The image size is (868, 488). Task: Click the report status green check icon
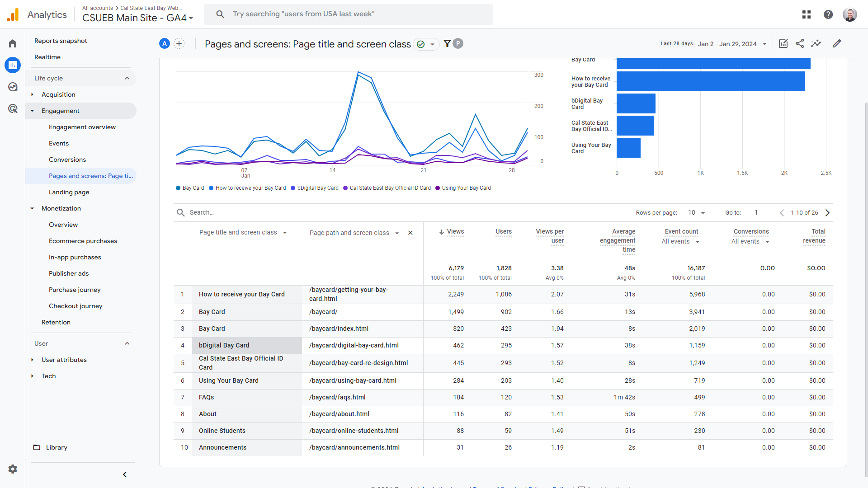coord(421,44)
